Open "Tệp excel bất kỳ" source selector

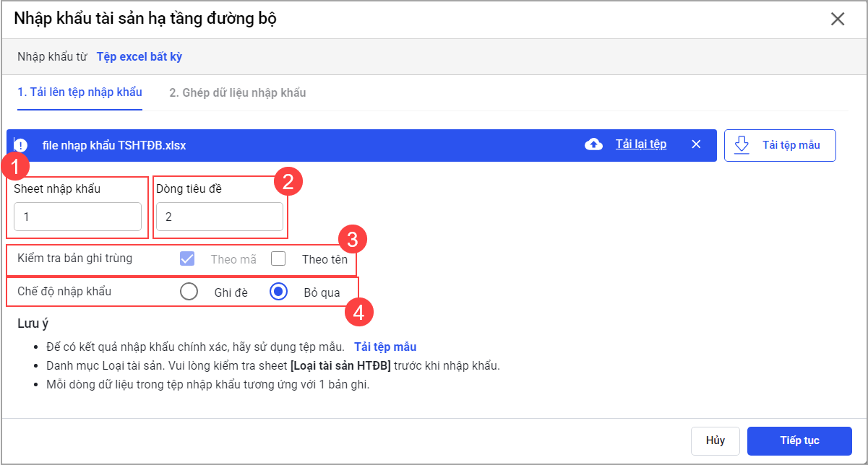(x=139, y=56)
